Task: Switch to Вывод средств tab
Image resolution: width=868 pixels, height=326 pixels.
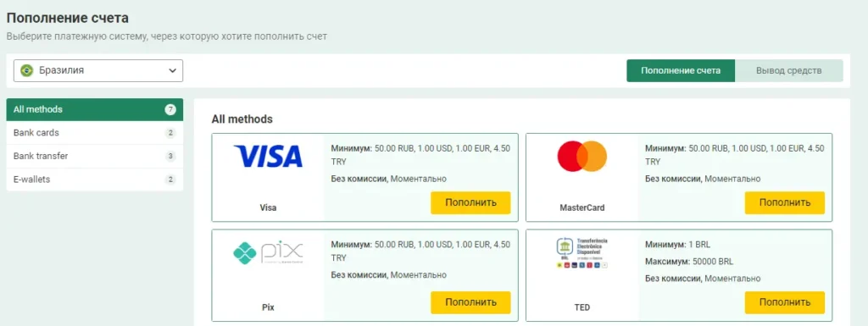Action: 789,71
